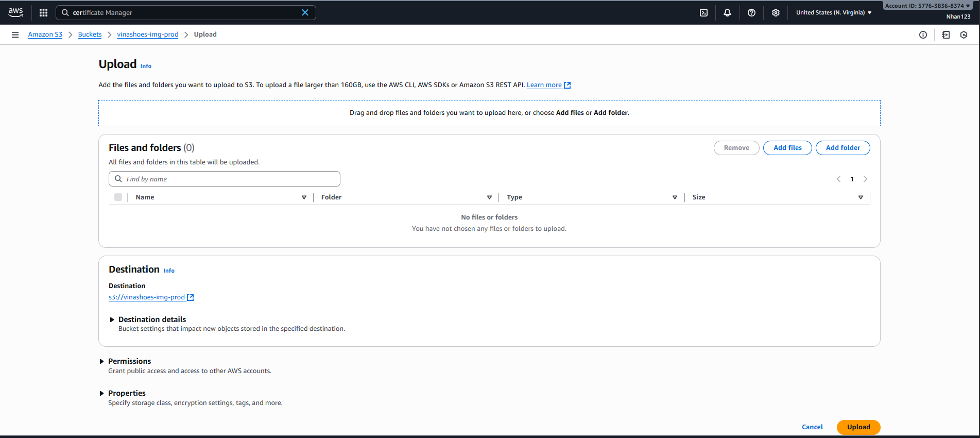
Task: Sort by Name column arrow
Action: (x=304, y=197)
